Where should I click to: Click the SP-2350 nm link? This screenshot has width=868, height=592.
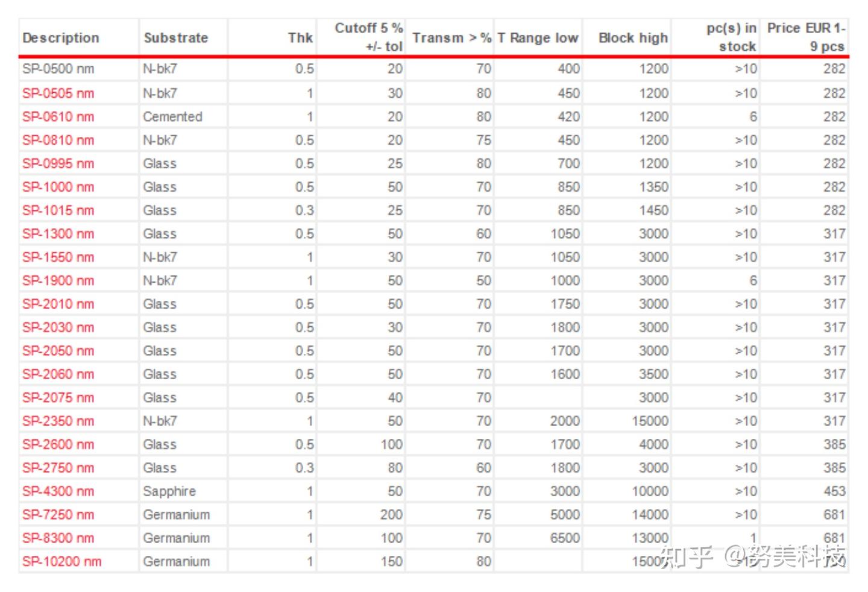[58, 421]
